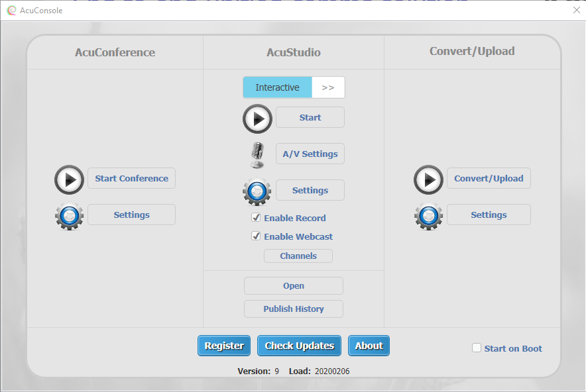The image size is (586, 392).
Task: Click the Convert/Upload gear icon
Action: [429, 217]
